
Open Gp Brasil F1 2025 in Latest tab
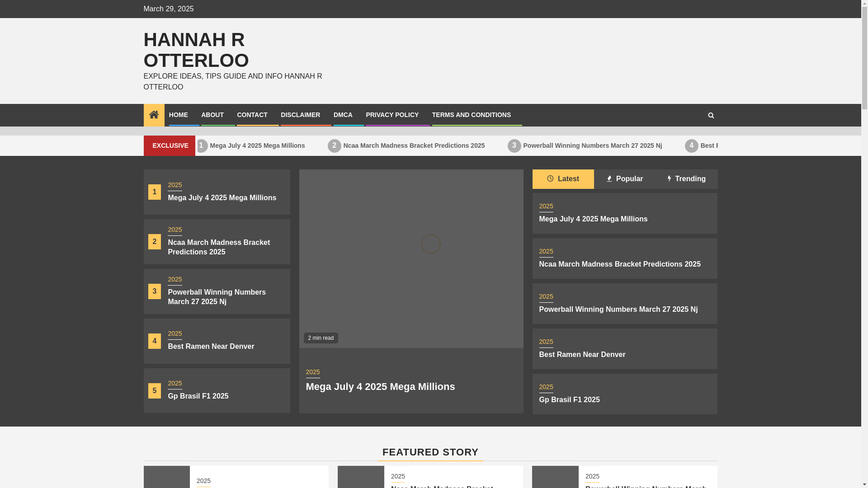click(569, 400)
